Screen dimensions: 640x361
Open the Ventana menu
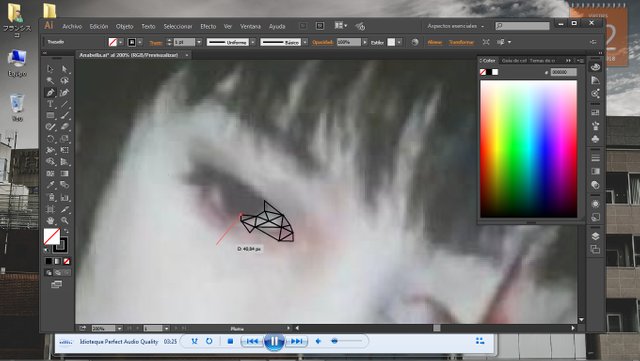click(x=250, y=26)
